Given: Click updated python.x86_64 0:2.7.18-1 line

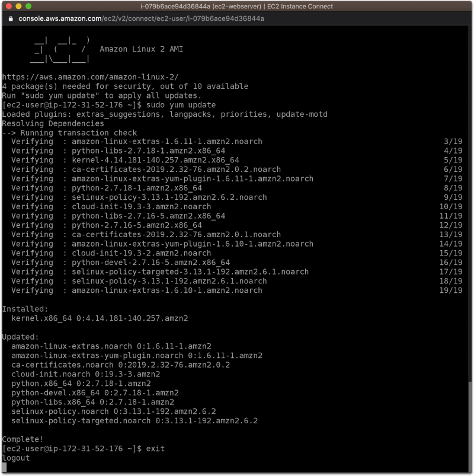Looking at the screenshot, I should (x=81, y=384).
